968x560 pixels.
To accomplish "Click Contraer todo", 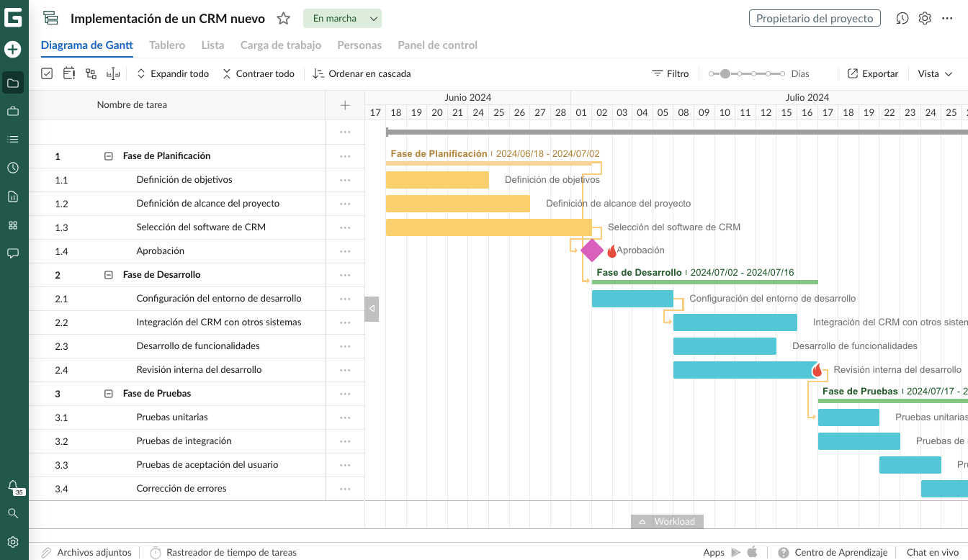I will (259, 73).
